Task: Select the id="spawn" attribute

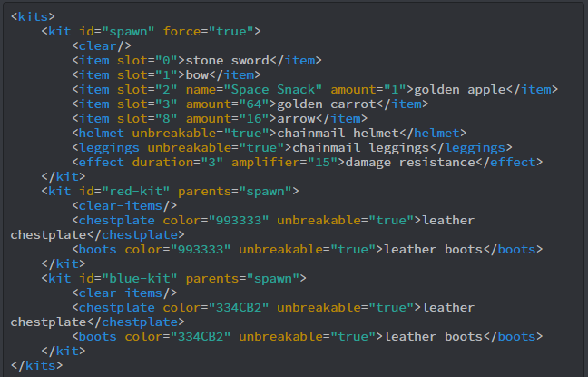Action: [117, 31]
